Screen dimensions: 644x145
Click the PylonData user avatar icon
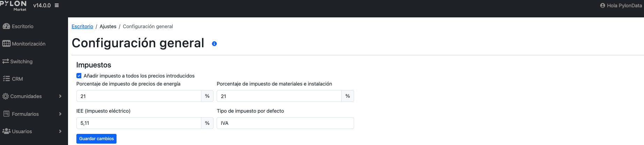coord(602,6)
